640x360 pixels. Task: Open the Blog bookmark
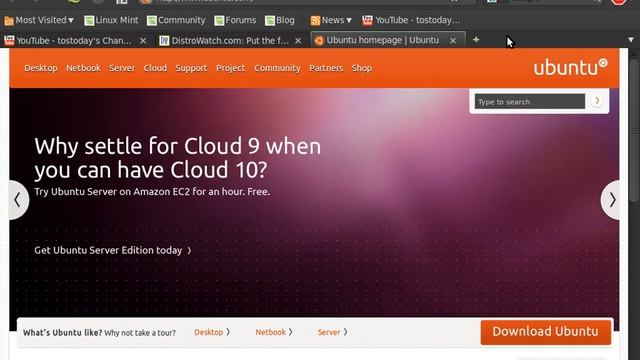click(x=280, y=20)
